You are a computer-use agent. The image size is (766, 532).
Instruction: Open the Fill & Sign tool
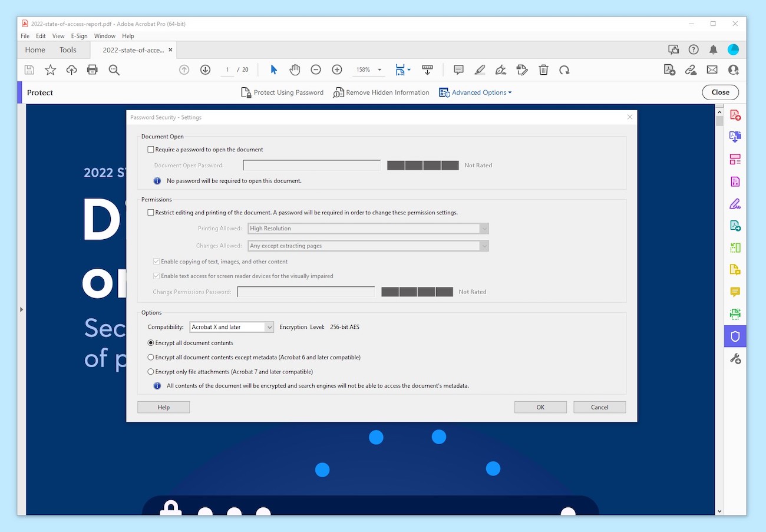[x=734, y=203]
